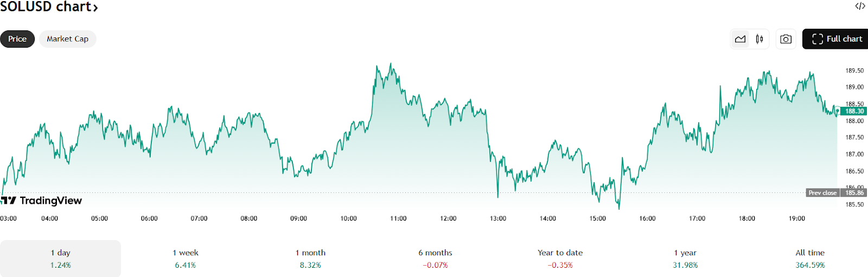Screen dimensions: 868x277
Task: Open the embed code icon
Action: coord(860,7)
